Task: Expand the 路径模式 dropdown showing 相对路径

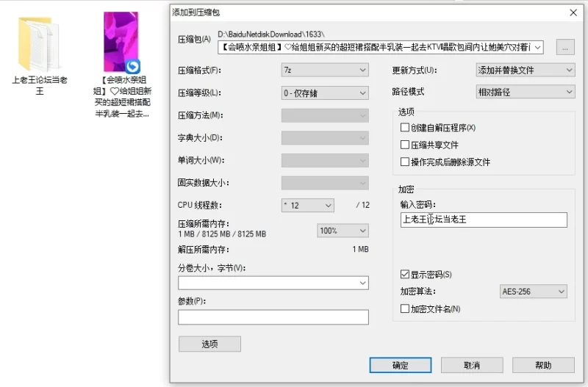Action: [x=525, y=93]
